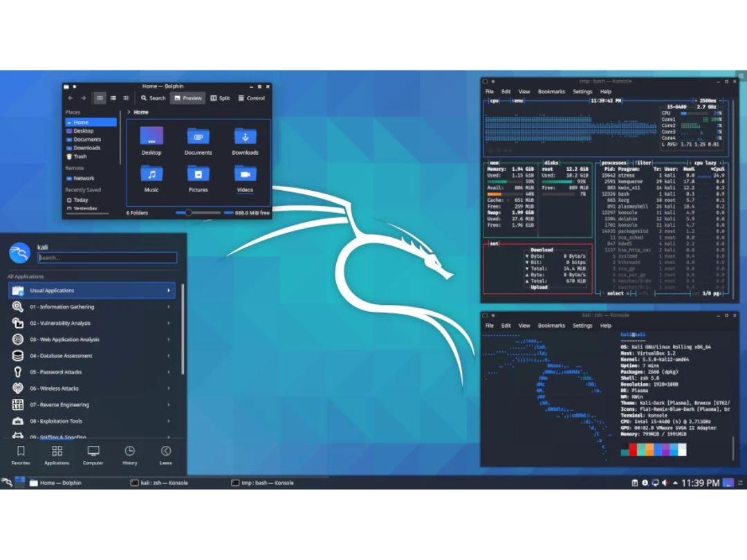
Task: Open the Control menu button in Dolphin
Action: (x=252, y=98)
